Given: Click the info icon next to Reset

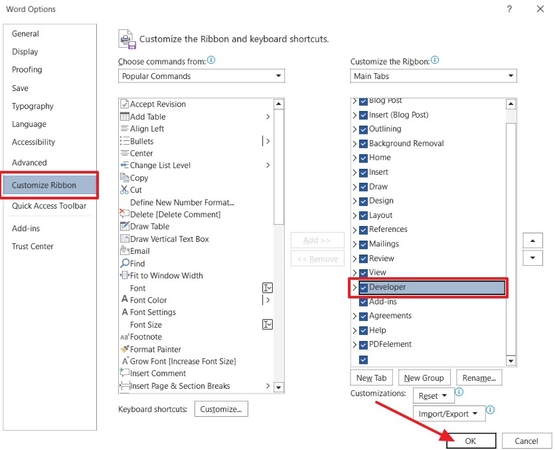Looking at the screenshot, I should tap(459, 392).
